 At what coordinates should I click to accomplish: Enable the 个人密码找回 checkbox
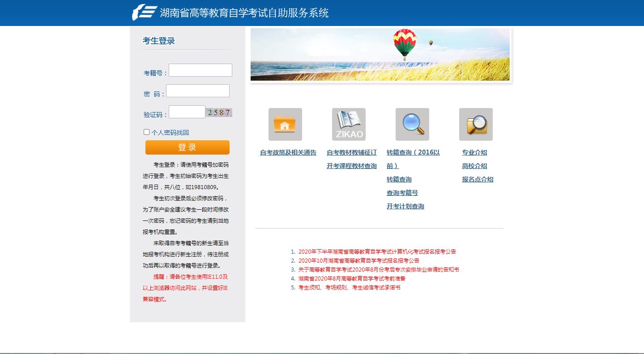pos(146,132)
